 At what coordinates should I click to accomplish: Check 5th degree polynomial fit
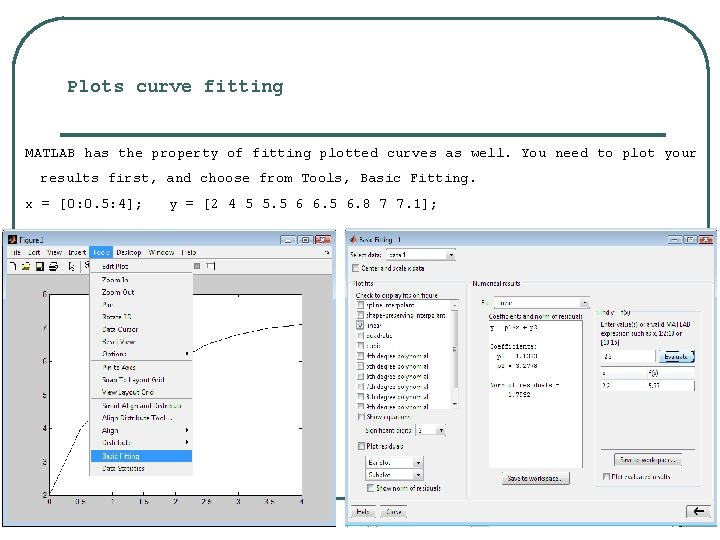click(x=360, y=366)
